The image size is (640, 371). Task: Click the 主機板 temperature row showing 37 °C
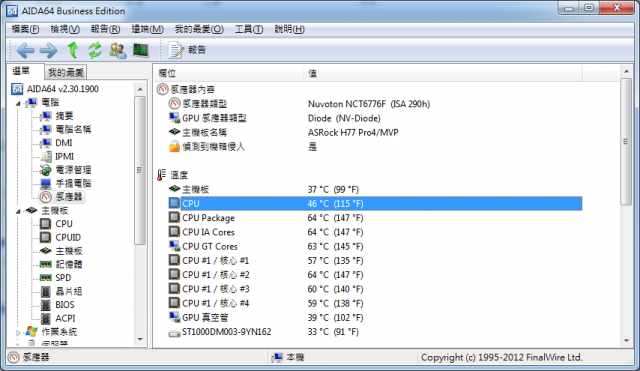[376, 189]
